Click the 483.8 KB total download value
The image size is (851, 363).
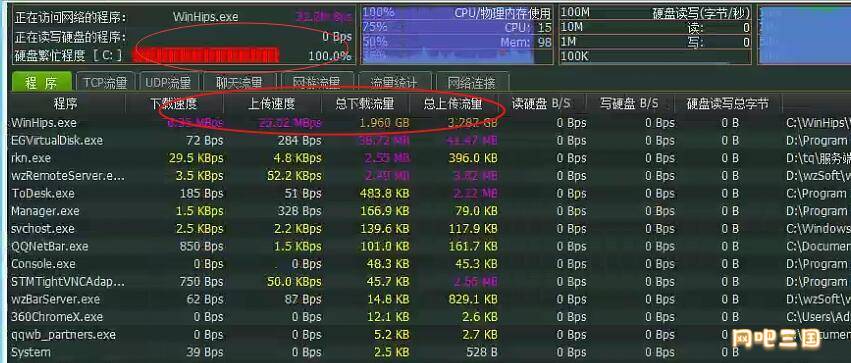(384, 193)
